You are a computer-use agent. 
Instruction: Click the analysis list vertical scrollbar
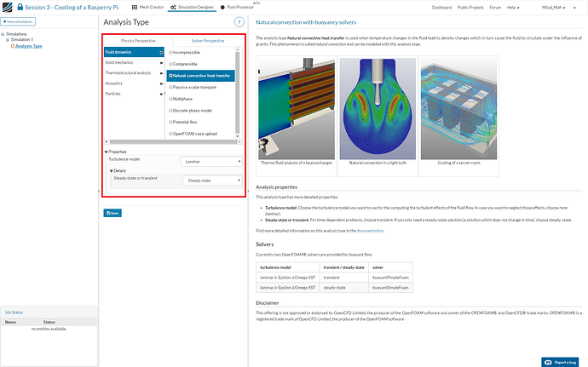tap(238, 92)
